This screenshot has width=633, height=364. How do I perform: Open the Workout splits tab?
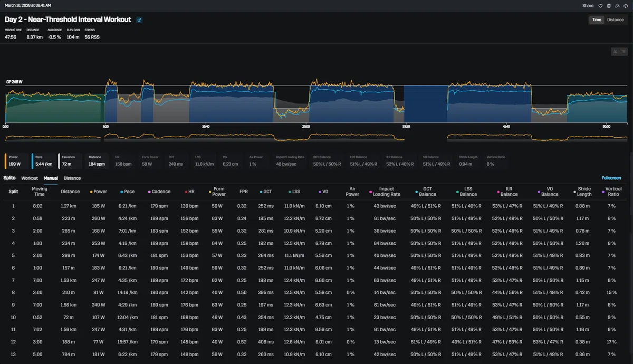(x=30, y=178)
